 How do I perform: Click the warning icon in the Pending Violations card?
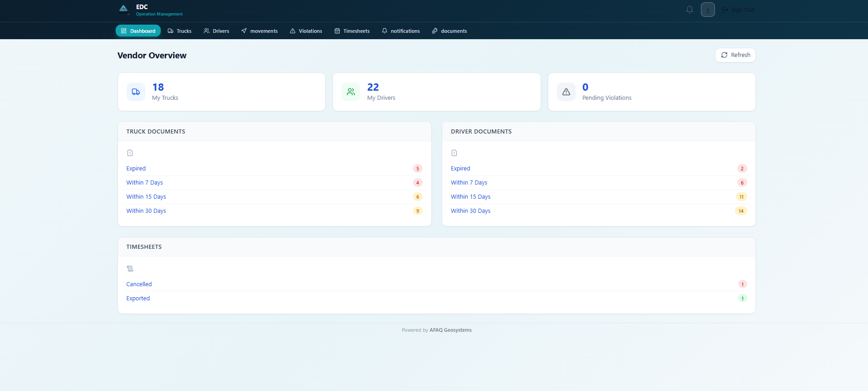point(566,92)
